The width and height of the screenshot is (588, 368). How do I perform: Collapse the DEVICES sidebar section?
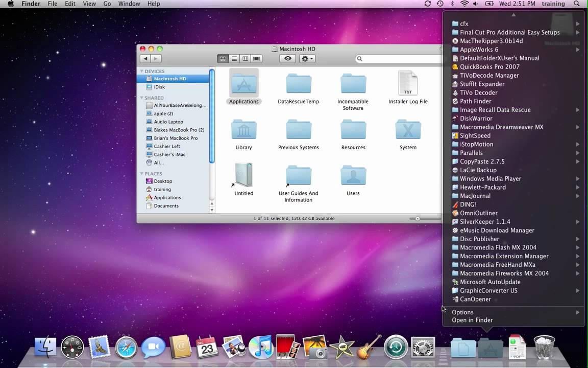pyautogui.click(x=142, y=71)
